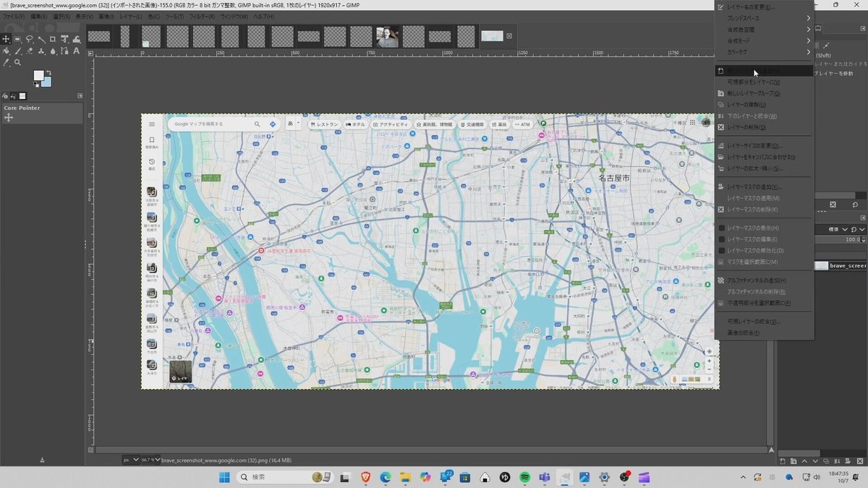Click the foreground color swatch
Image resolution: width=868 pixels, height=488 pixels.
(x=38, y=76)
